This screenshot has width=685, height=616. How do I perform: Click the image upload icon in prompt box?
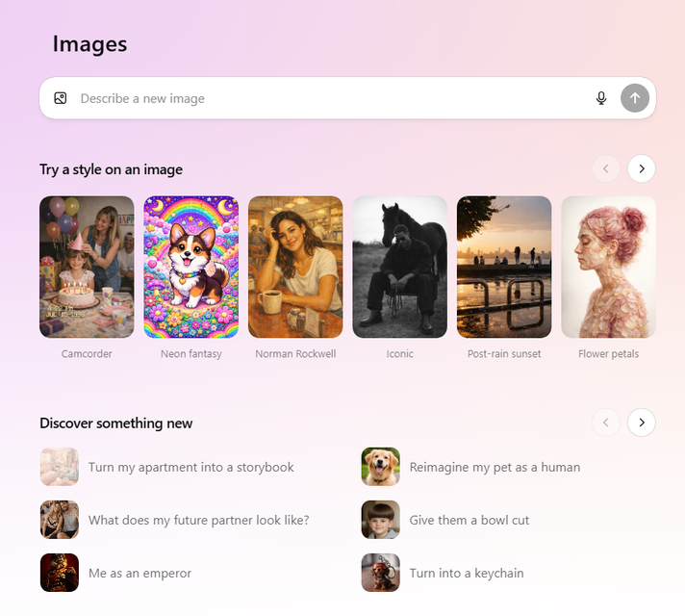point(61,98)
